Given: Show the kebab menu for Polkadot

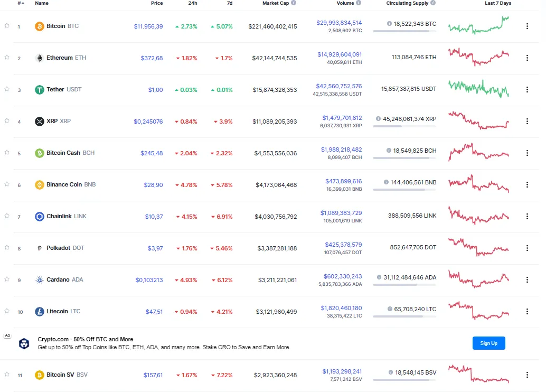Looking at the screenshot, I should pyautogui.click(x=527, y=248).
